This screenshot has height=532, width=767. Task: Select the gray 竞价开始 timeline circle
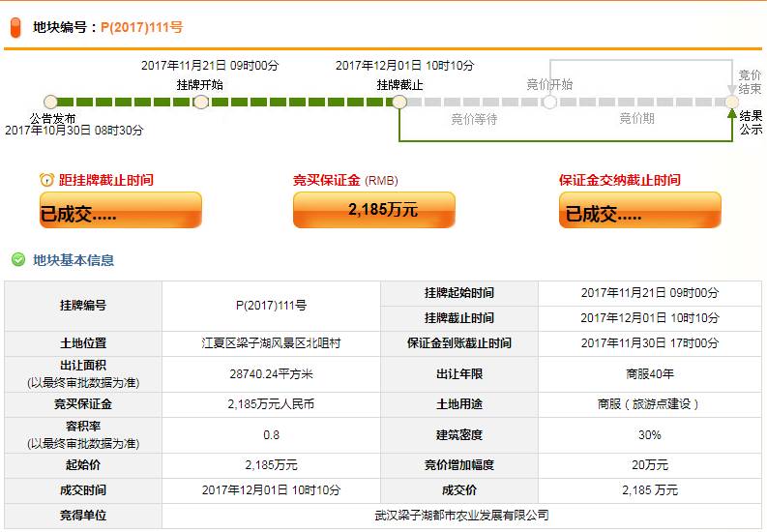549,102
